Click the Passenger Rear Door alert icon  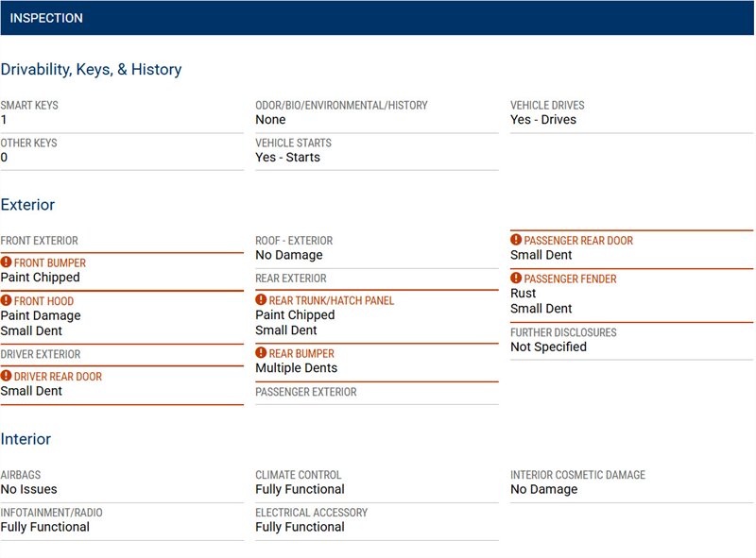(x=516, y=240)
